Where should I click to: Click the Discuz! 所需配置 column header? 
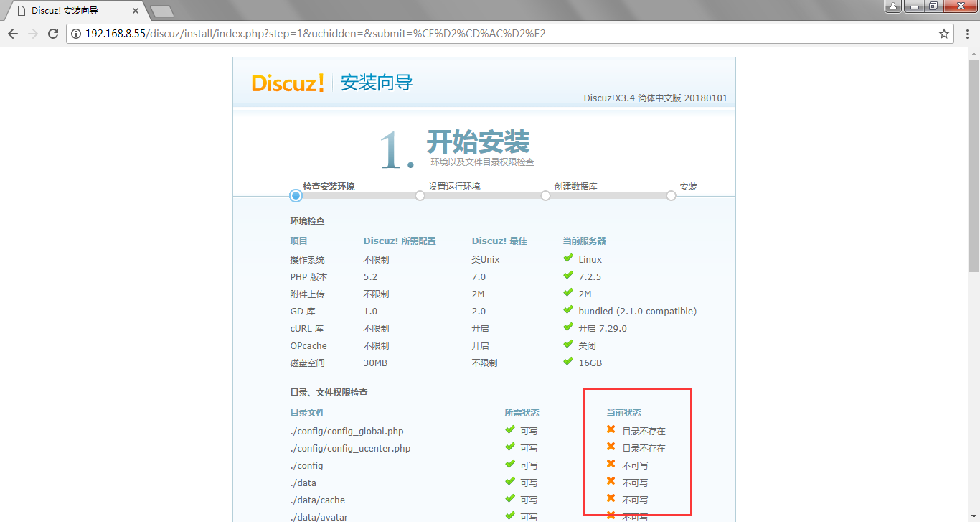click(x=400, y=241)
